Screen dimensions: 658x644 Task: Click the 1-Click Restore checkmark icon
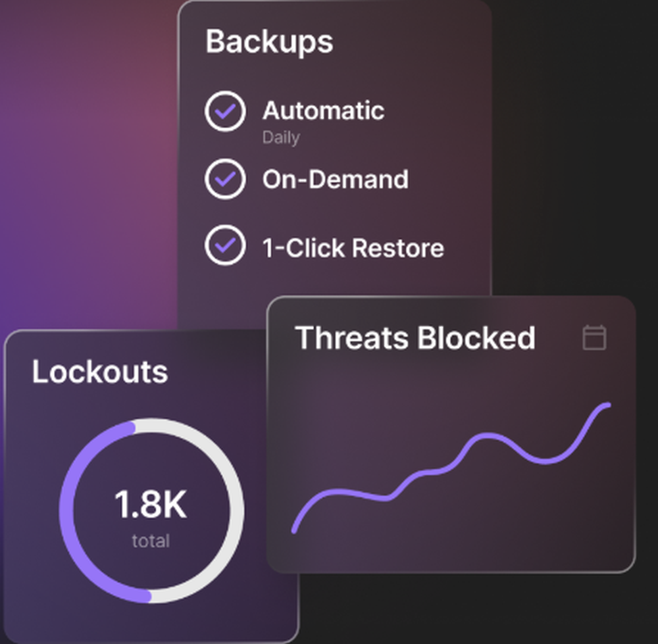coord(224,248)
